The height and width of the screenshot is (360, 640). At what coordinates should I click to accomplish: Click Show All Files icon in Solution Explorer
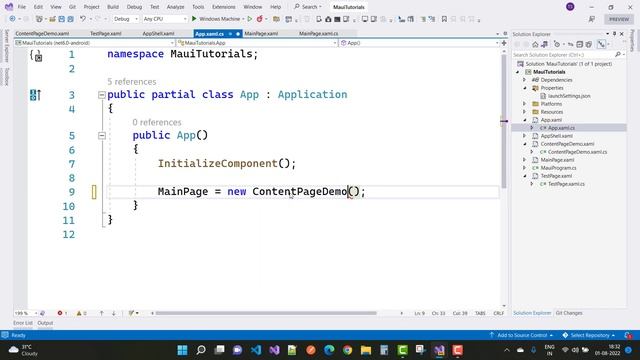coord(589,44)
